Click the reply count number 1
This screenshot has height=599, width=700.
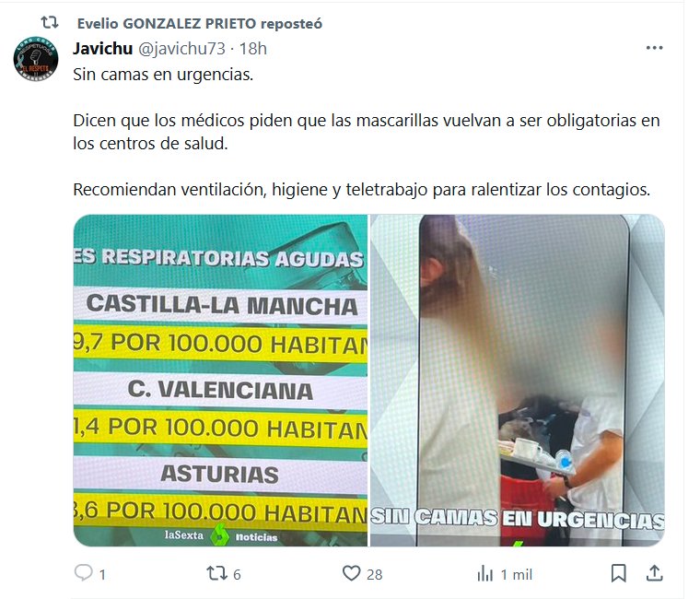tap(102, 574)
